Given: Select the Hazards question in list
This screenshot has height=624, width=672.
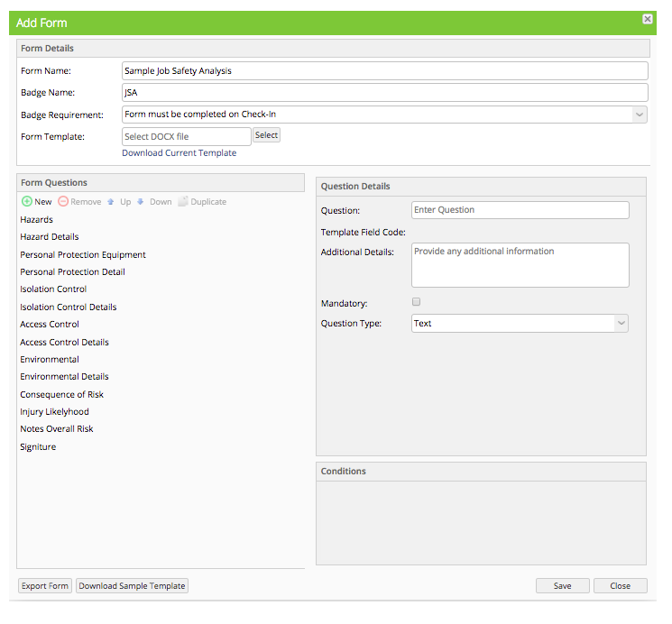Looking at the screenshot, I should [36, 220].
